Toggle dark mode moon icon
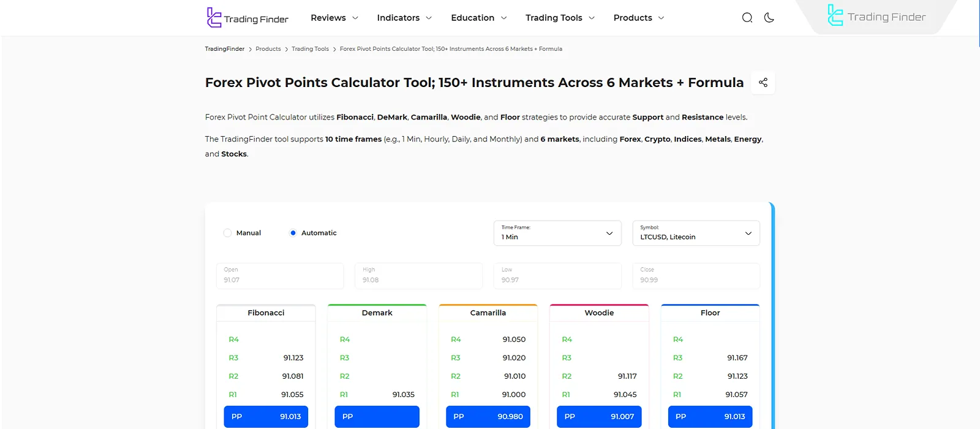 coord(769,18)
